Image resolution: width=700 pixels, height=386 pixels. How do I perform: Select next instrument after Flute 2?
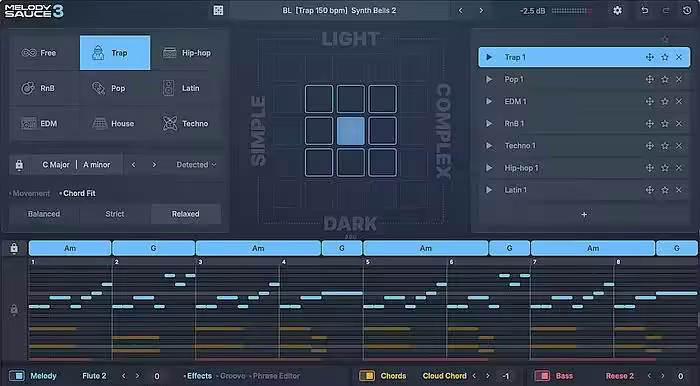coord(138,376)
